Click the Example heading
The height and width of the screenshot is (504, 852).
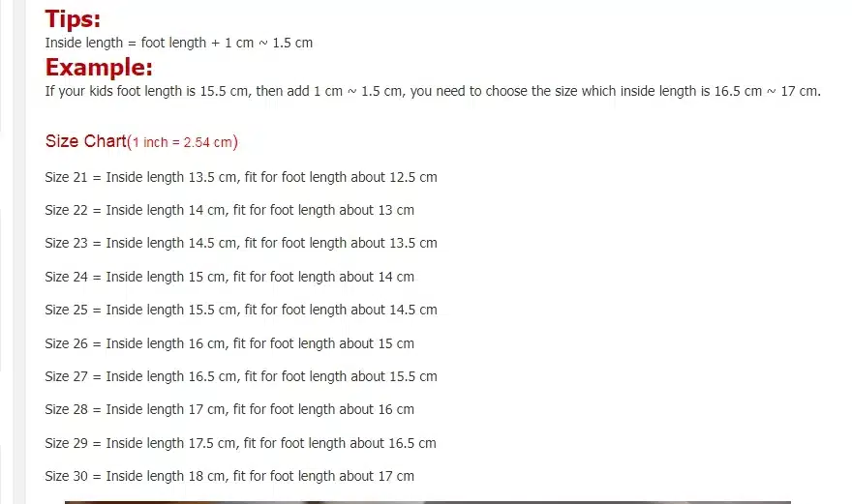99,68
